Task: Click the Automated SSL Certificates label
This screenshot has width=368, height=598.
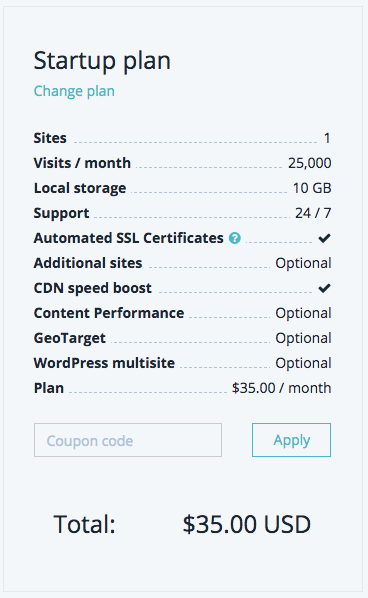Action: 129,238
